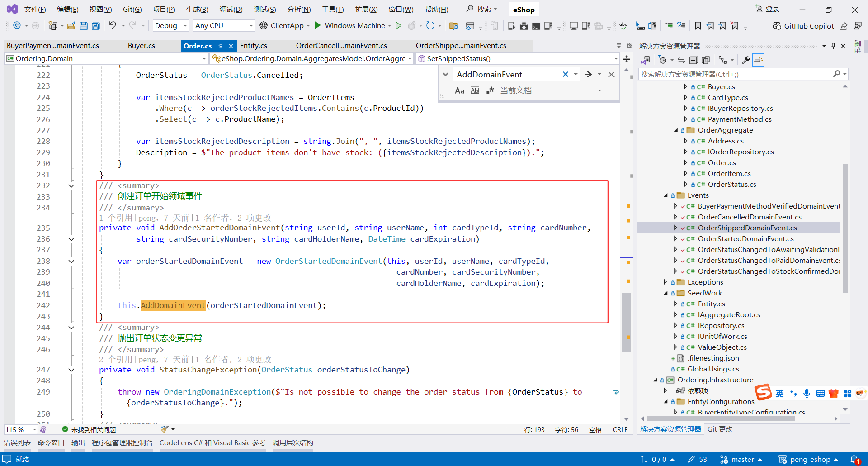Click the spell check abc icon

(623, 26)
